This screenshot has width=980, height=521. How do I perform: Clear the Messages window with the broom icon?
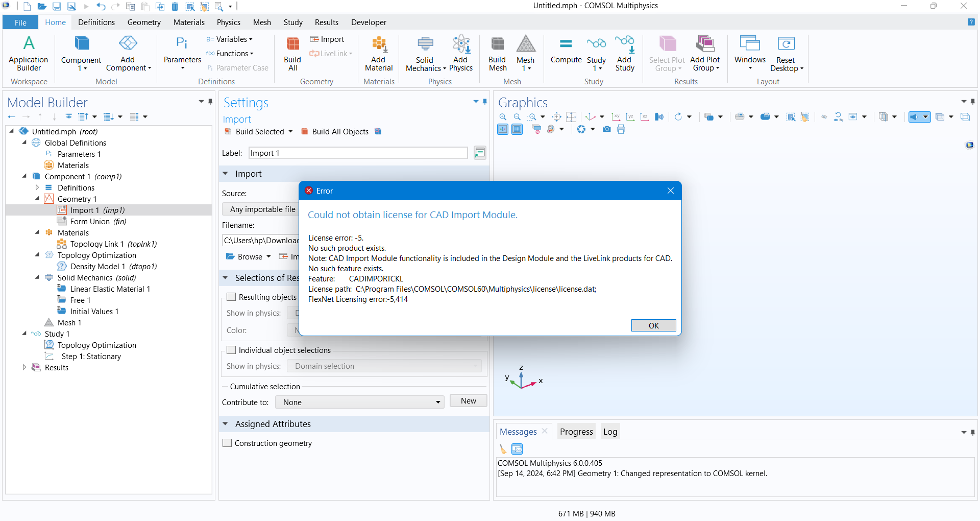tap(503, 449)
